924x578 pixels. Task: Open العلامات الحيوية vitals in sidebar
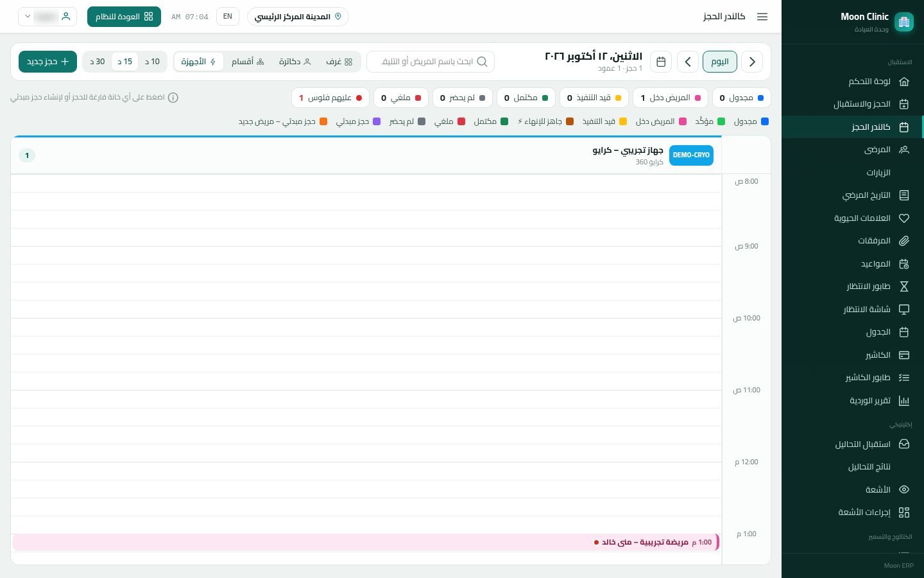pyautogui.click(x=852, y=218)
